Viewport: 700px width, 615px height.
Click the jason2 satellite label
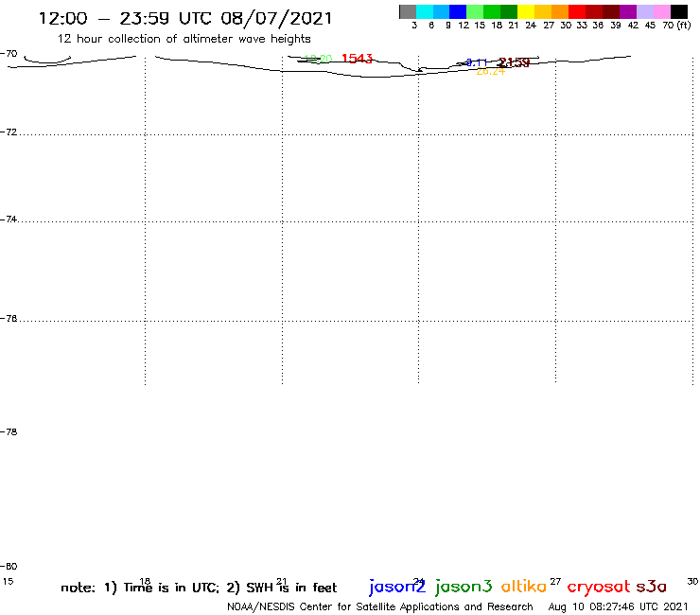[397, 587]
